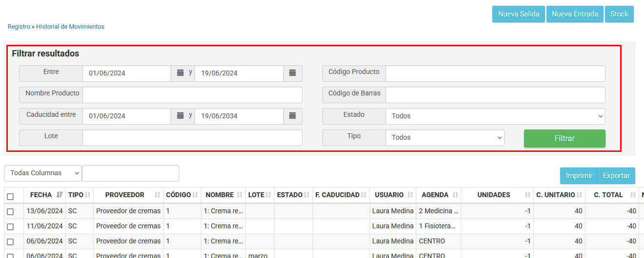
Task: Click the FECHA column header text
Action: (41, 195)
